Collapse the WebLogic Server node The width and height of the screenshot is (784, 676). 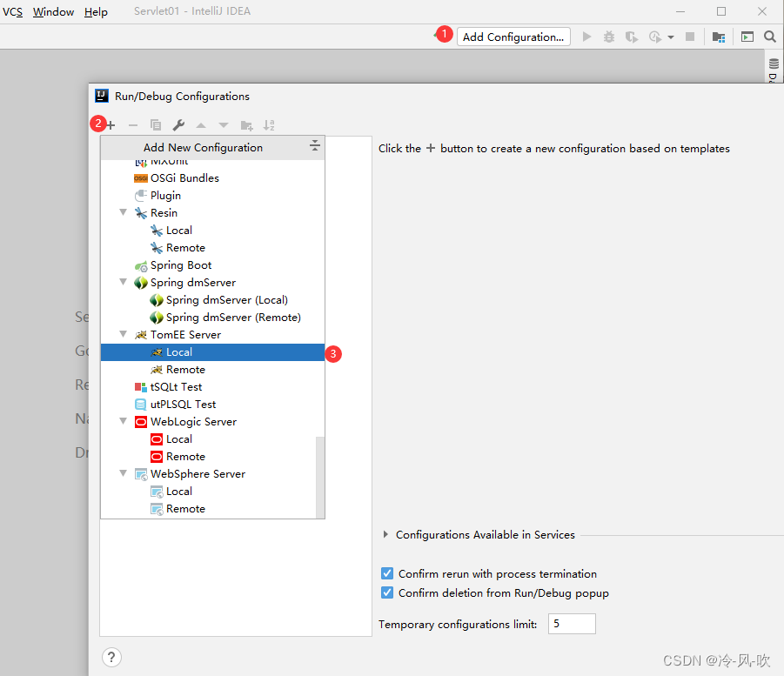point(123,421)
